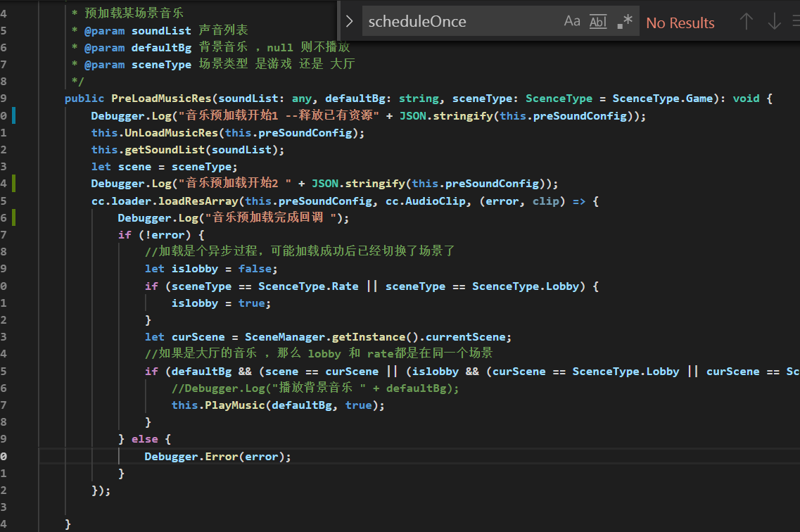Click "@param soundList" in the doc comment
This screenshot has width=800, height=532.
(138, 30)
